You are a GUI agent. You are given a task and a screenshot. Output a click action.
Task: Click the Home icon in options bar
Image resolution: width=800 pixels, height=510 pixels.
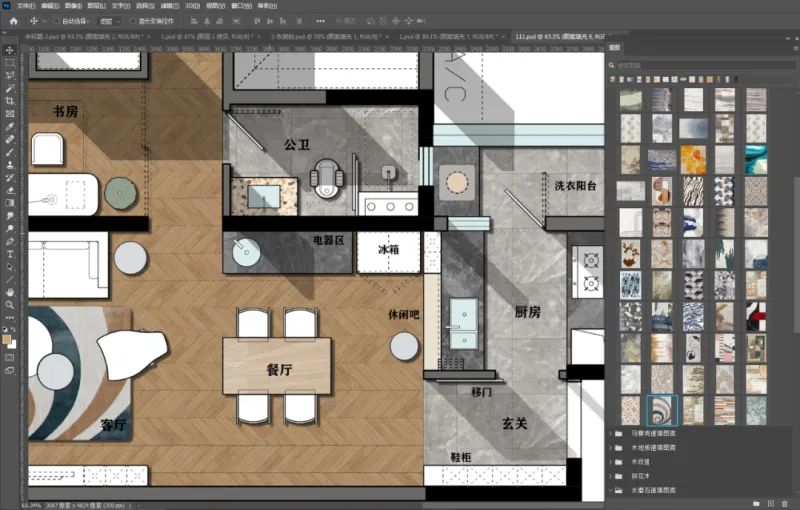[x=13, y=20]
